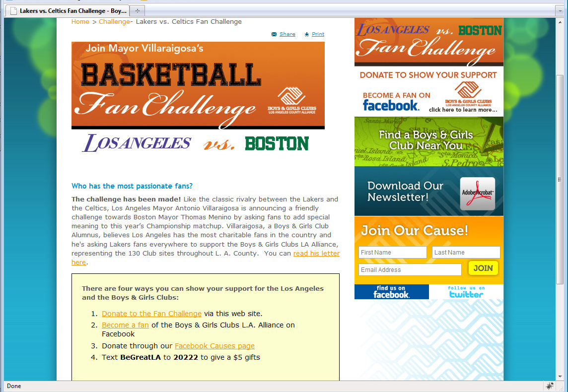Click the 'Done' status bar text

(14, 386)
